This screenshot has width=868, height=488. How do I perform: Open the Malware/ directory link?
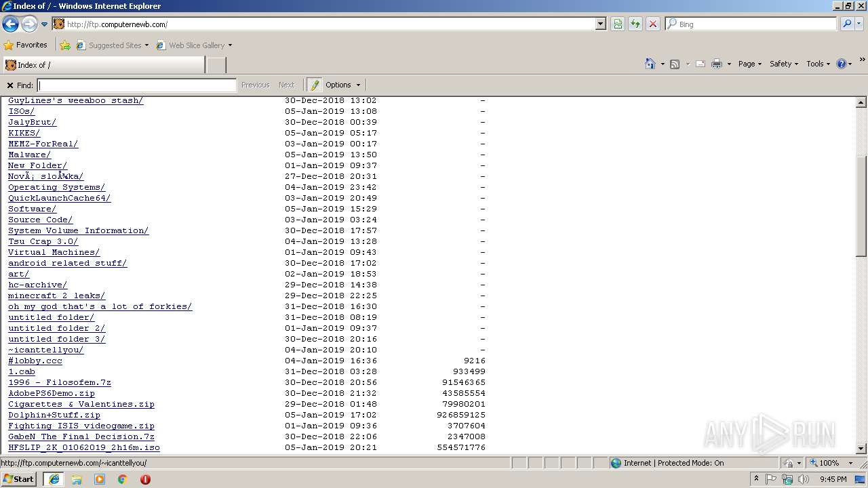(29, 155)
